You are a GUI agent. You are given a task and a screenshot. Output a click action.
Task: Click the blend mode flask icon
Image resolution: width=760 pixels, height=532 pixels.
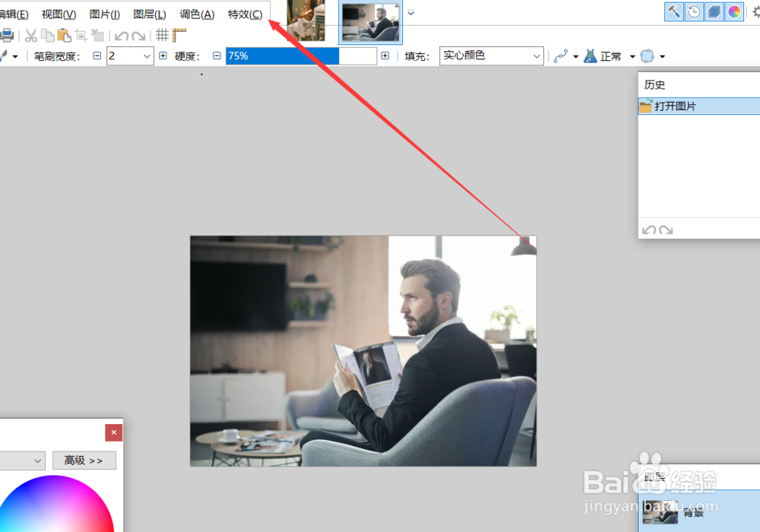pos(591,56)
